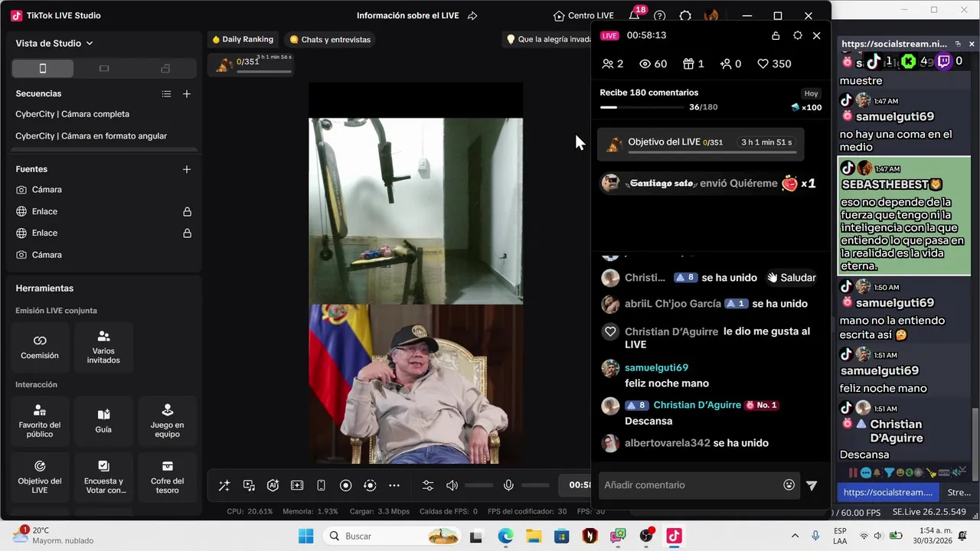Screen dimensions: 980x551
Task: View the gift box count
Action: pyautogui.click(x=694, y=64)
